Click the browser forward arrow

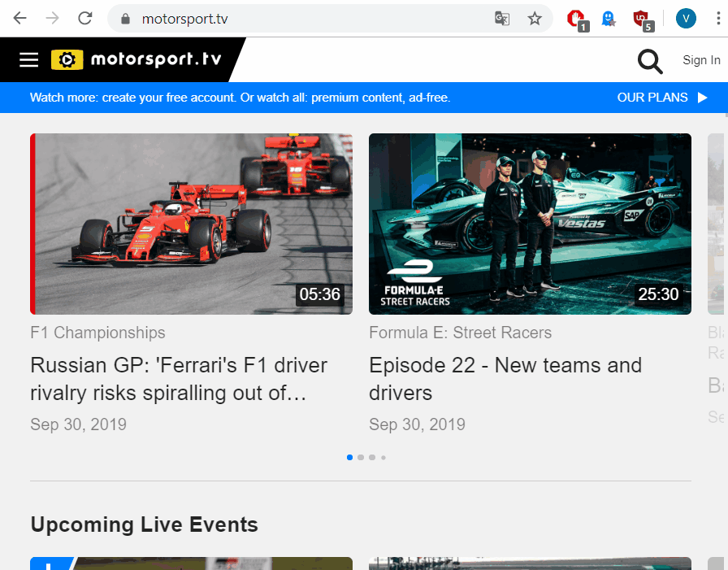tap(53, 18)
